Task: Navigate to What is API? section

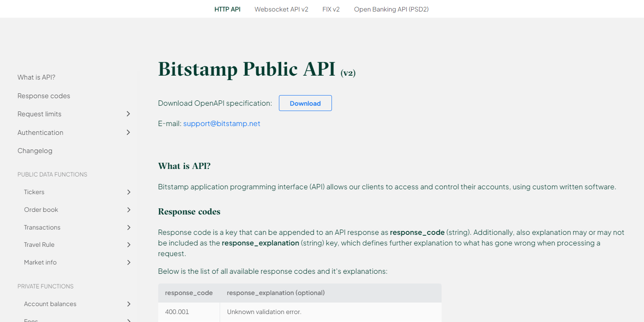Action: click(36, 77)
